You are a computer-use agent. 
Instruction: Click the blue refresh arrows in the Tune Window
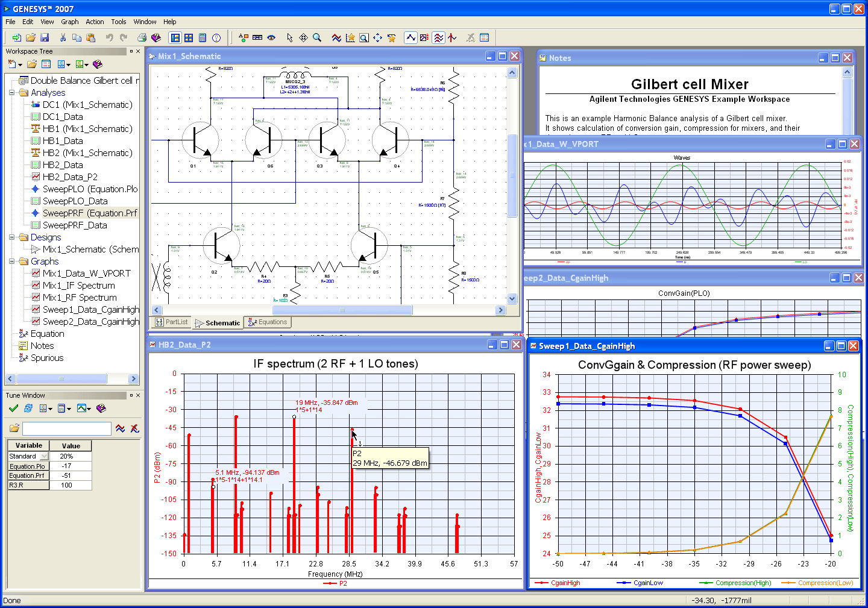pyautogui.click(x=28, y=408)
